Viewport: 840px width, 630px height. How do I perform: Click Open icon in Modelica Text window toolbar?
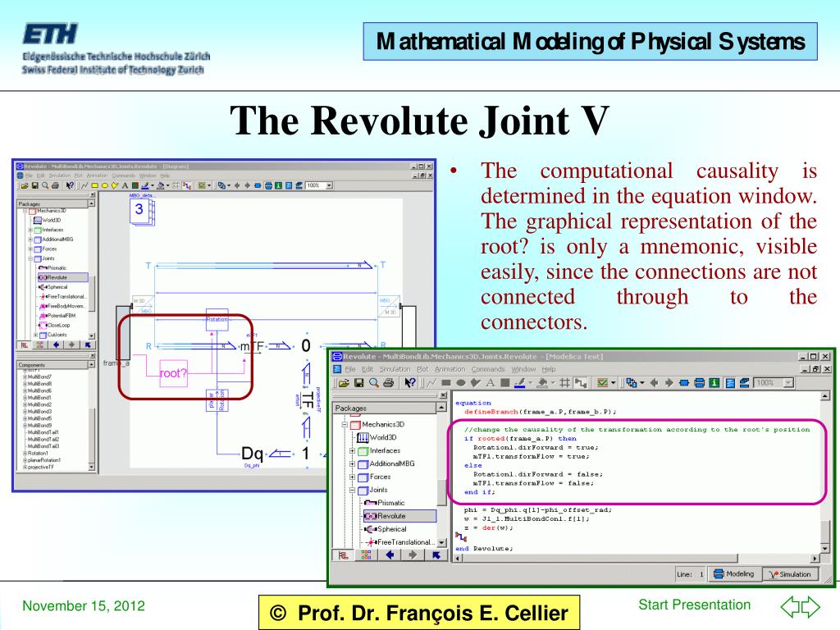click(x=344, y=382)
